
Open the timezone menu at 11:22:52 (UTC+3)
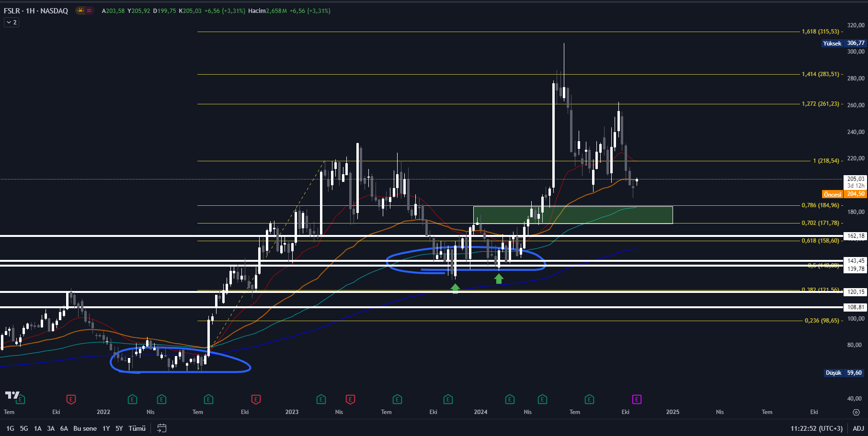(x=816, y=428)
